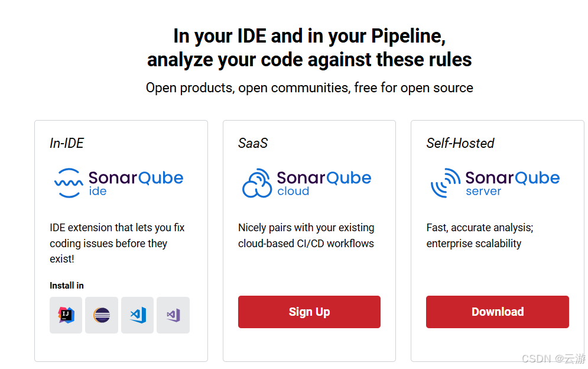Sign Up for SonarQube cloud
The image size is (588, 369).
click(310, 312)
